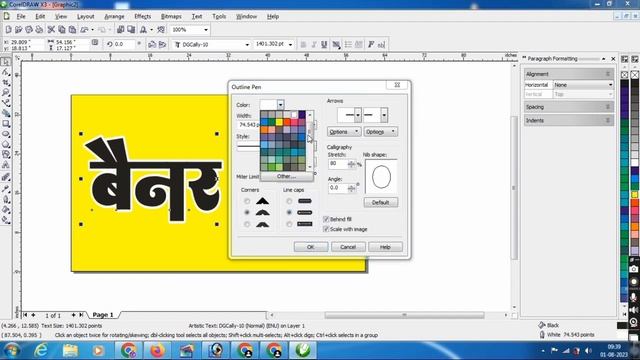Toggle the lock ratio icon in property bar
The image size is (640, 360).
coord(95,42)
